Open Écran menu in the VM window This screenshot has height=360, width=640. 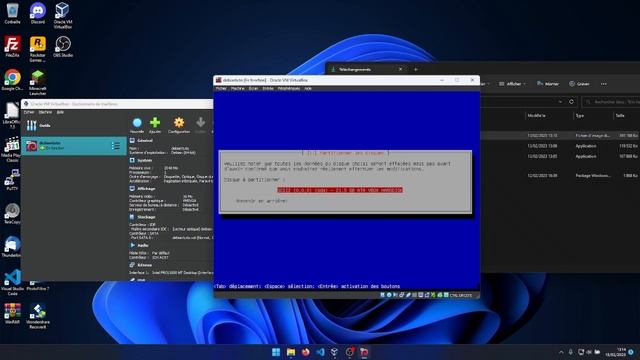253,88
